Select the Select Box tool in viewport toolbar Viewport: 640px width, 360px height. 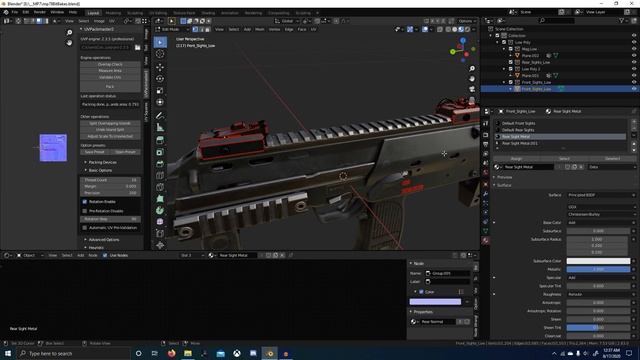click(160, 42)
